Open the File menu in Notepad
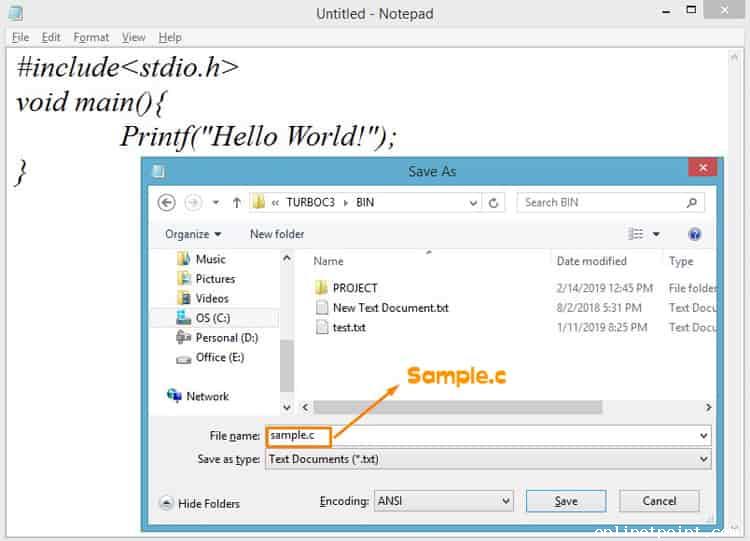This screenshot has height=541, width=750. pos(20,37)
